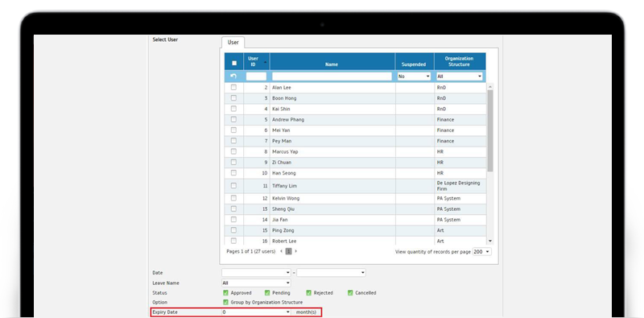Toggle the Rejected status checkbox
Viewport: 644px width, 318px height.
[308, 292]
